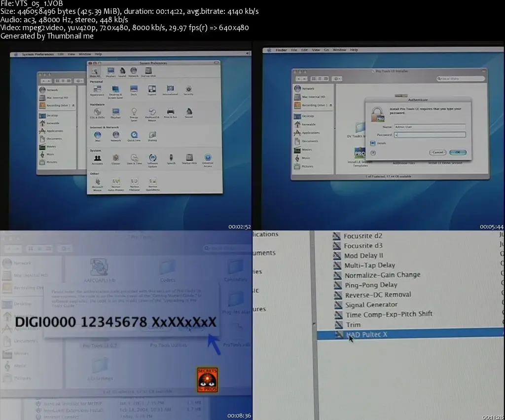Select Time Comp-Exp-Pitch Shift plug-in row
The height and width of the screenshot is (420, 505).
[x=383, y=314]
